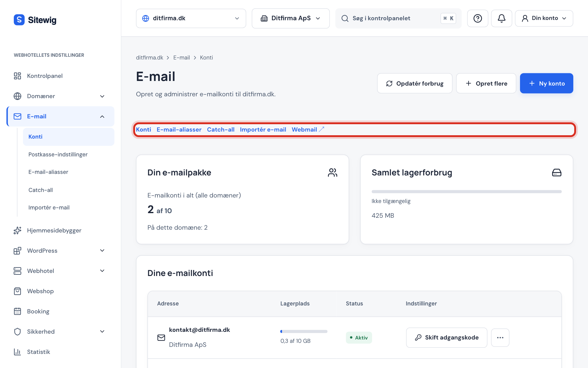Image resolution: width=588 pixels, height=368 pixels.
Task: Click the Sikkerhed shield icon
Action: pos(17,332)
